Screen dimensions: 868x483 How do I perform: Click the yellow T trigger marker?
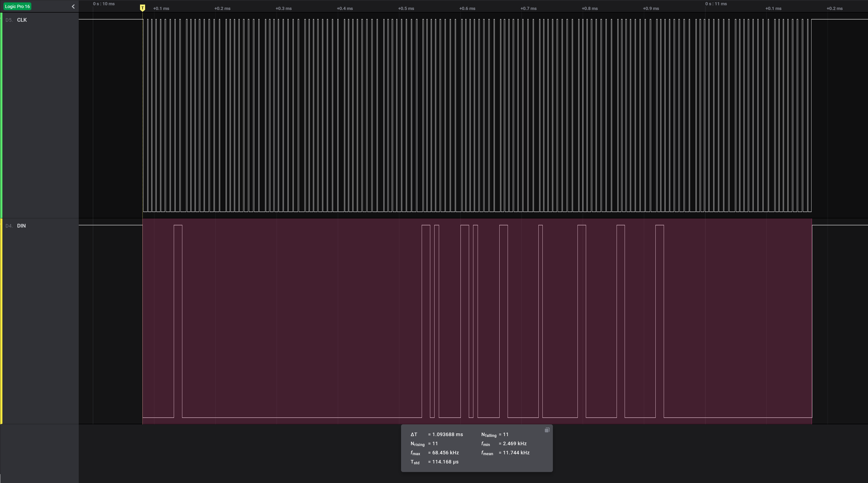click(x=142, y=8)
